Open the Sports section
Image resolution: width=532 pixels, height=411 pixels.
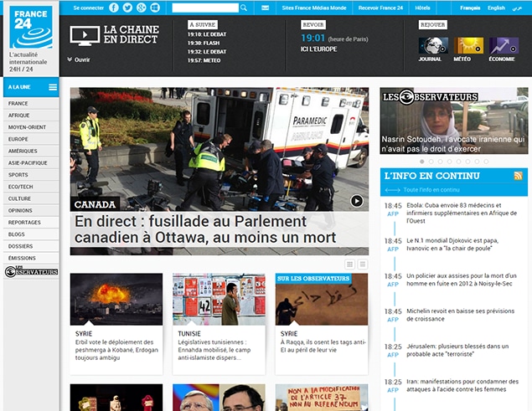click(x=31, y=175)
